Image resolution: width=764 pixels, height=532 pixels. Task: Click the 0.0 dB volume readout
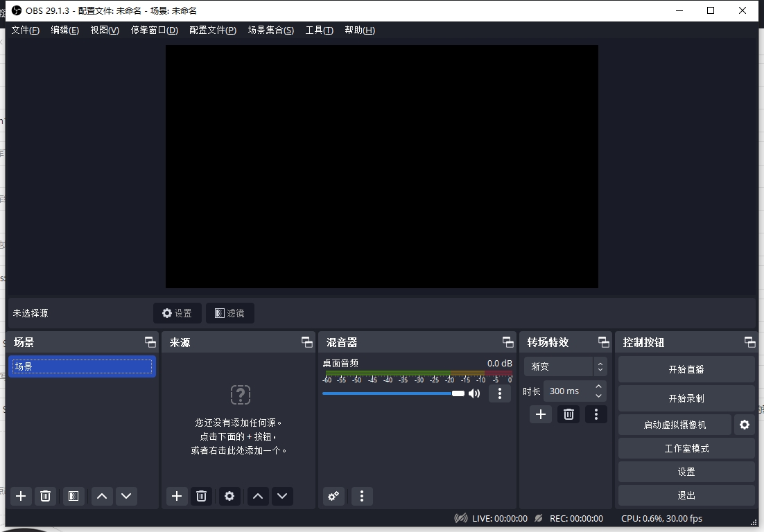click(x=499, y=363)
